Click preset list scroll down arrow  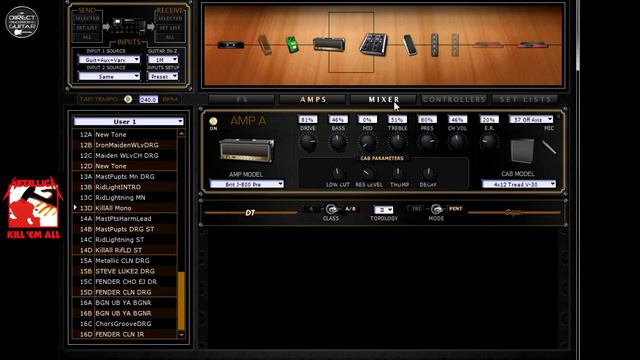click(181, 334)
